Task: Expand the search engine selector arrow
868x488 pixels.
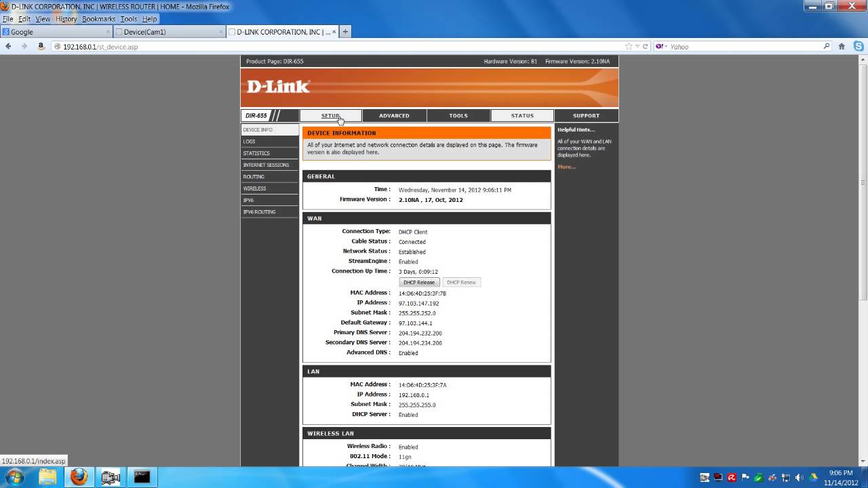Action: tap(667, 47)
